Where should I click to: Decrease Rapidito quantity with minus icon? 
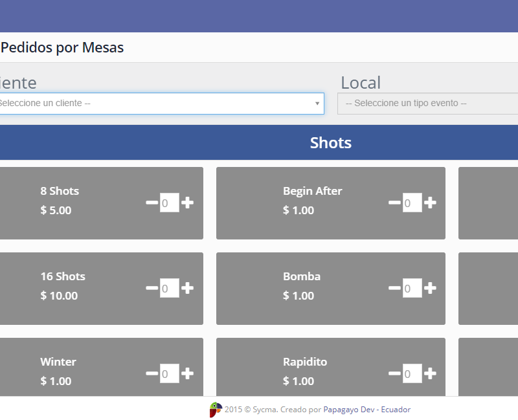[x=394, y=373]
